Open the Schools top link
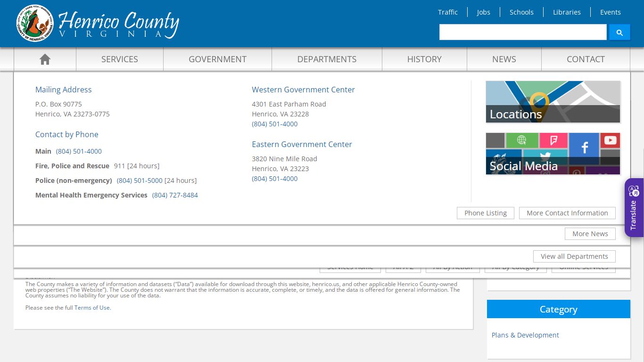 521,12
